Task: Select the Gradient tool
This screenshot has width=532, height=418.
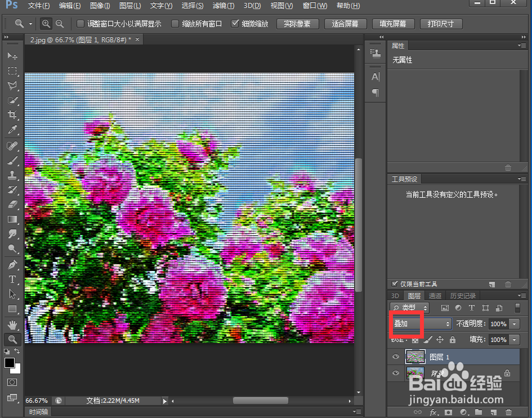Action: (12, 219)
